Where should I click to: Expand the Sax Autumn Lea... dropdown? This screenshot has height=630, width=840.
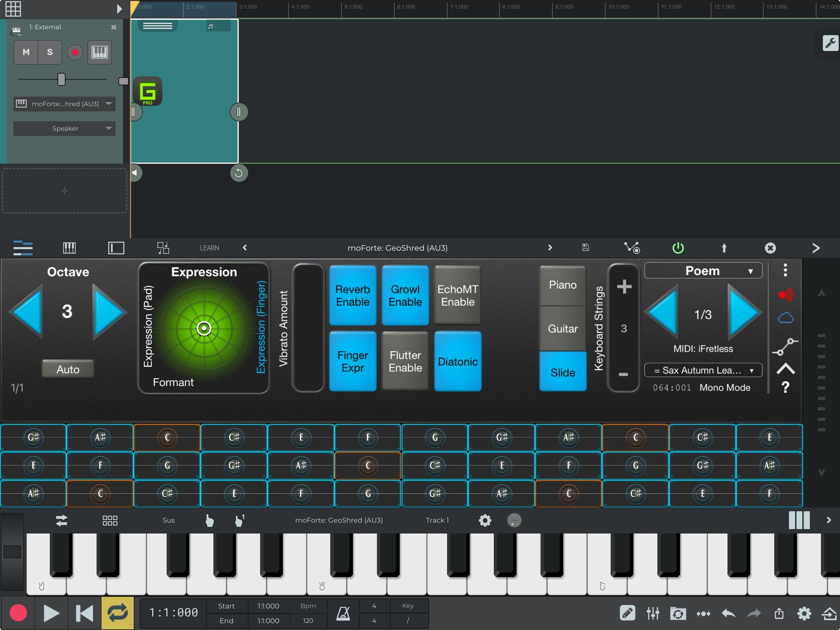(703, 370)
